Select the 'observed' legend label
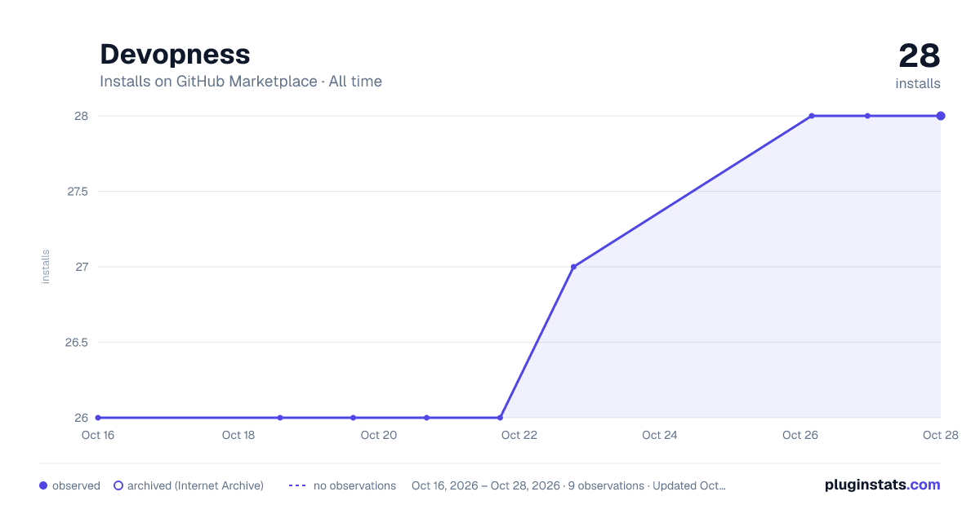Viewport: 980px width, 514px height. pos(76,485)
